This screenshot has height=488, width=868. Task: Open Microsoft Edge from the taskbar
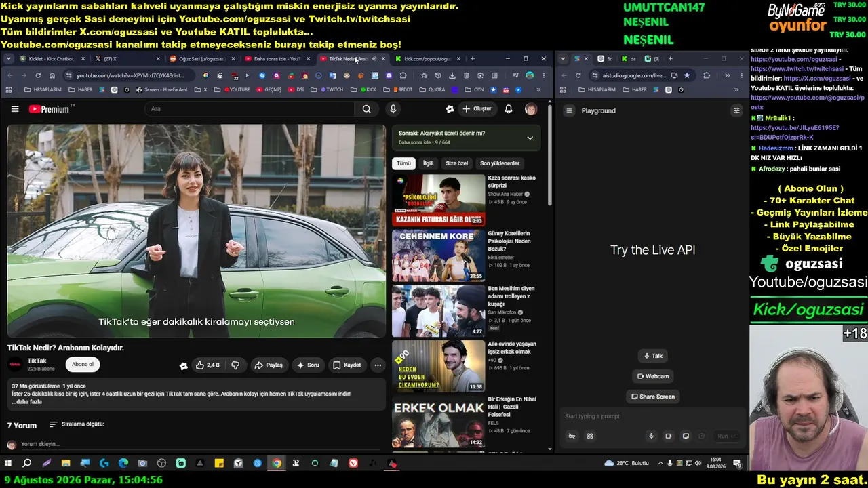pyautogui.click(x=123, y=464)
